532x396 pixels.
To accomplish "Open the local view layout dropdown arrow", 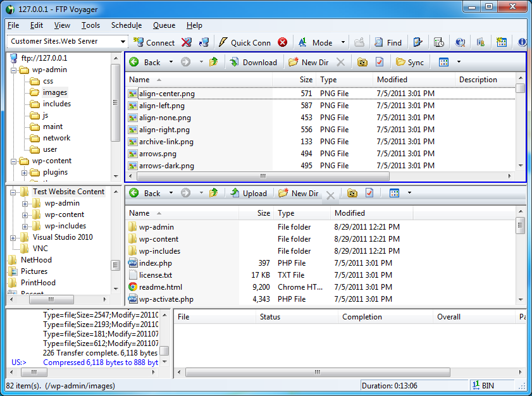I will click(409, 193).
